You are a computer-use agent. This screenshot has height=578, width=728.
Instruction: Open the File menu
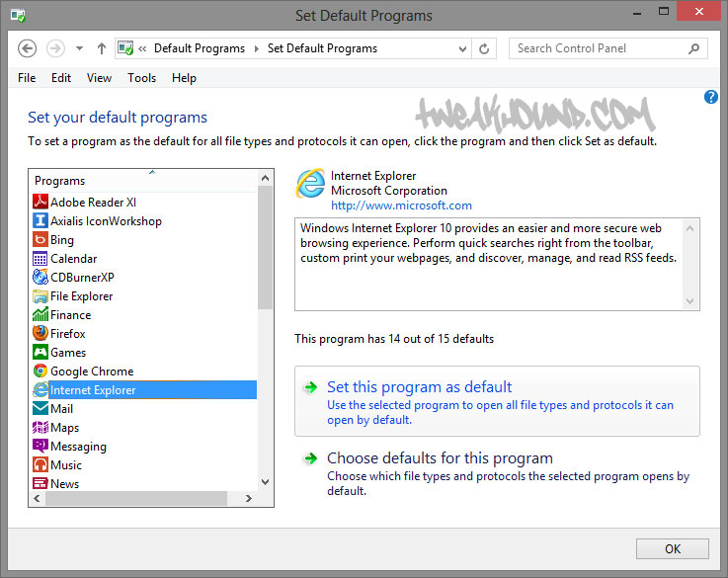pos(27,77)
